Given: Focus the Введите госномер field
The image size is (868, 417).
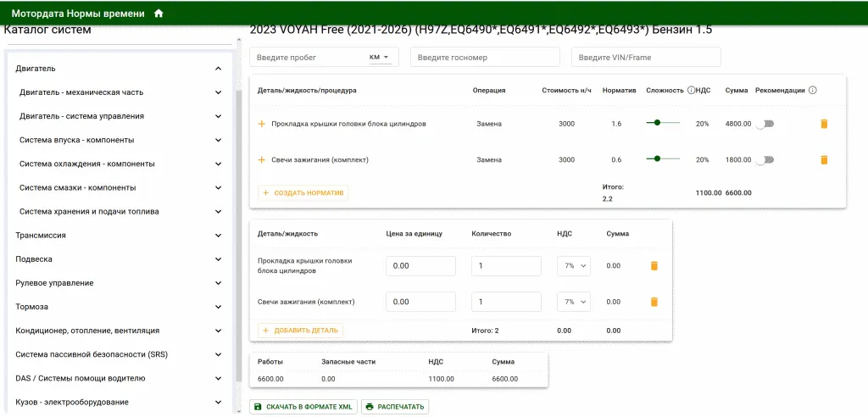Looking at the screenshot, I should pos(485,57).
